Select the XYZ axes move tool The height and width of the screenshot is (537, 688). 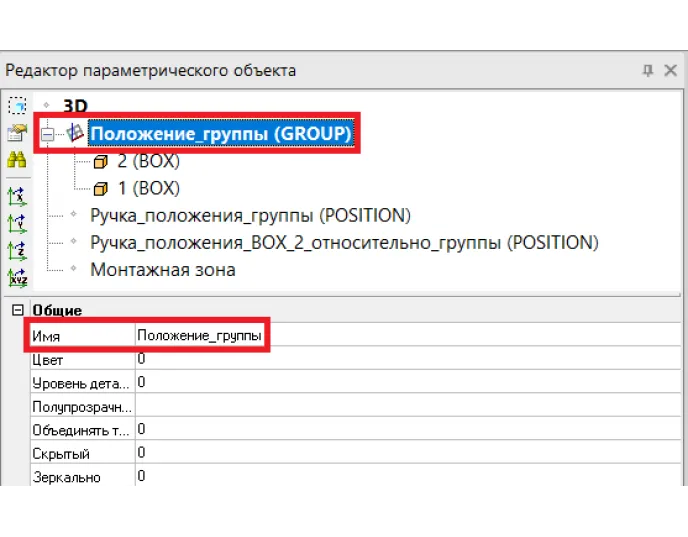18,278
